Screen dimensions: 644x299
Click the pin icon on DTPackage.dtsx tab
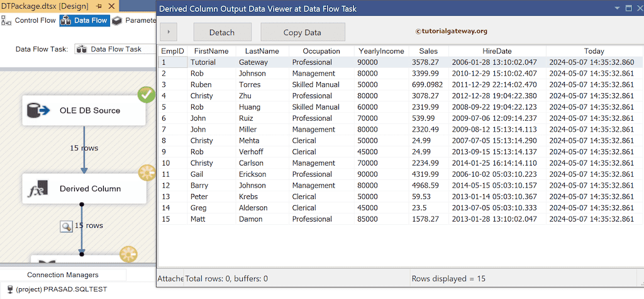tap(99, 6)
